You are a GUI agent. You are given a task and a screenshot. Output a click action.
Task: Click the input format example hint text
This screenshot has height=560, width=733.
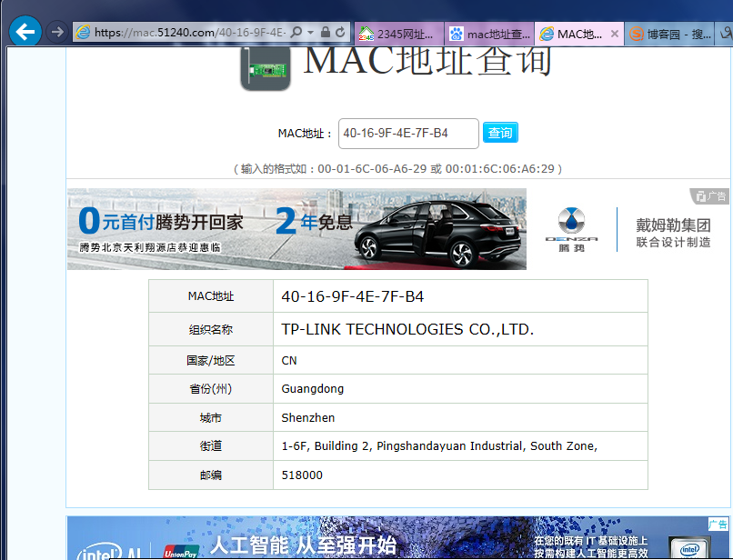point(397,169)
